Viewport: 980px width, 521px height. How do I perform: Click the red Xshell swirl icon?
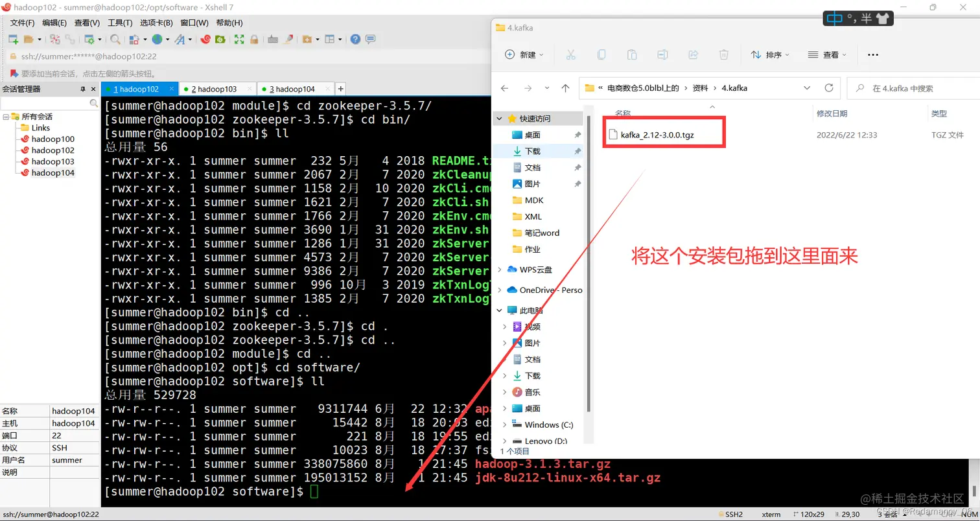[205, 40]
